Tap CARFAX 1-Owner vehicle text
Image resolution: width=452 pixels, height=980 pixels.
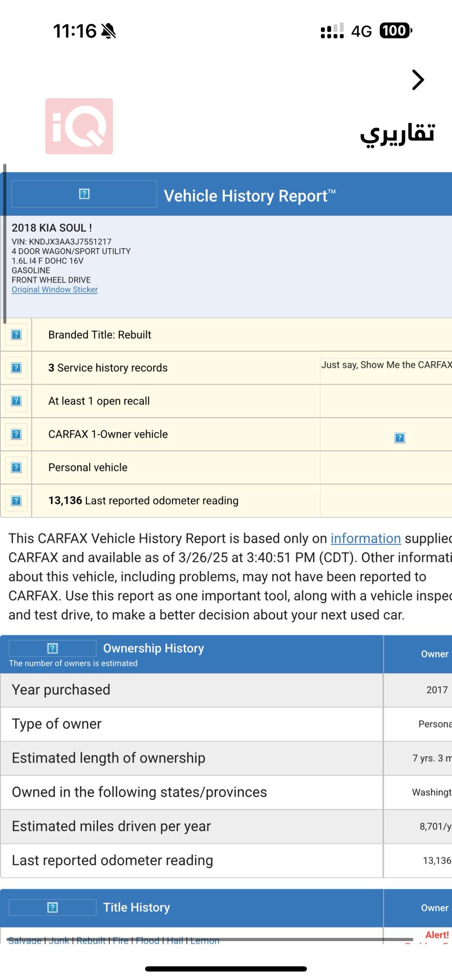[108, 434]
